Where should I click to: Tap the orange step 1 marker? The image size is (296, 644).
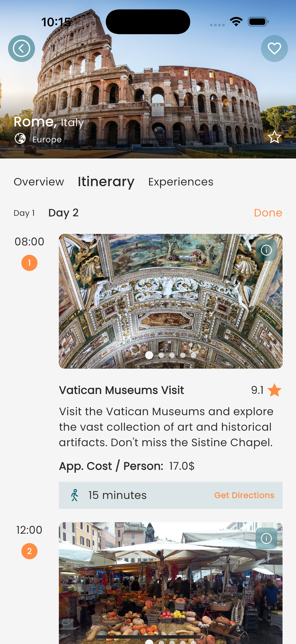(29, 263)
